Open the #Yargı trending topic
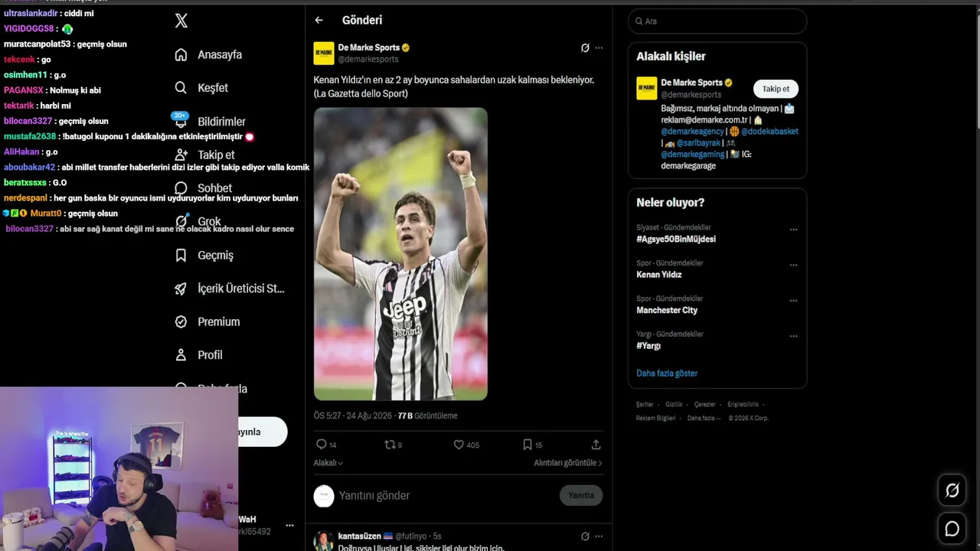The width and height of the screenshot is (980, 551). click(648, 346)
